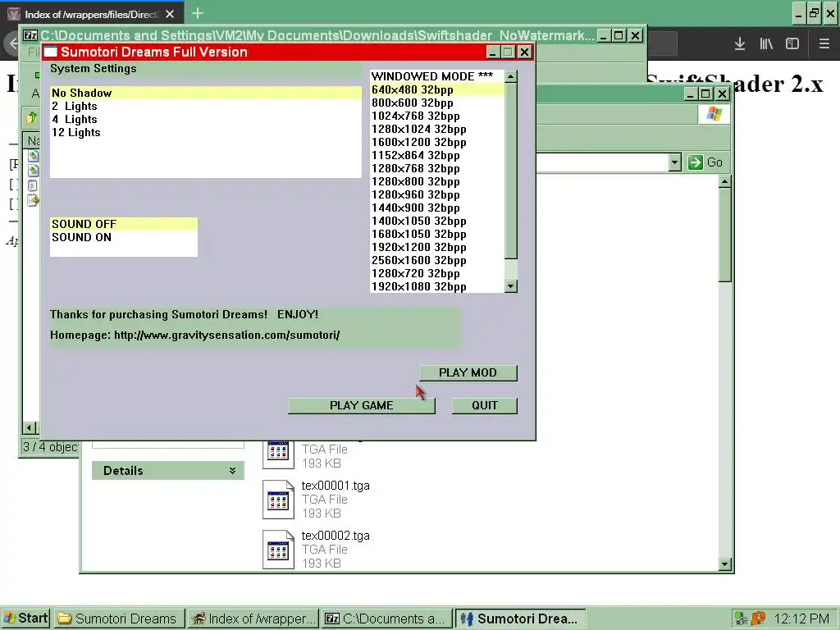Viewport: 840px width, 630px height.
Task: Open the Windows Start menu
Action: pyautogui.click(x=25, y=619)
